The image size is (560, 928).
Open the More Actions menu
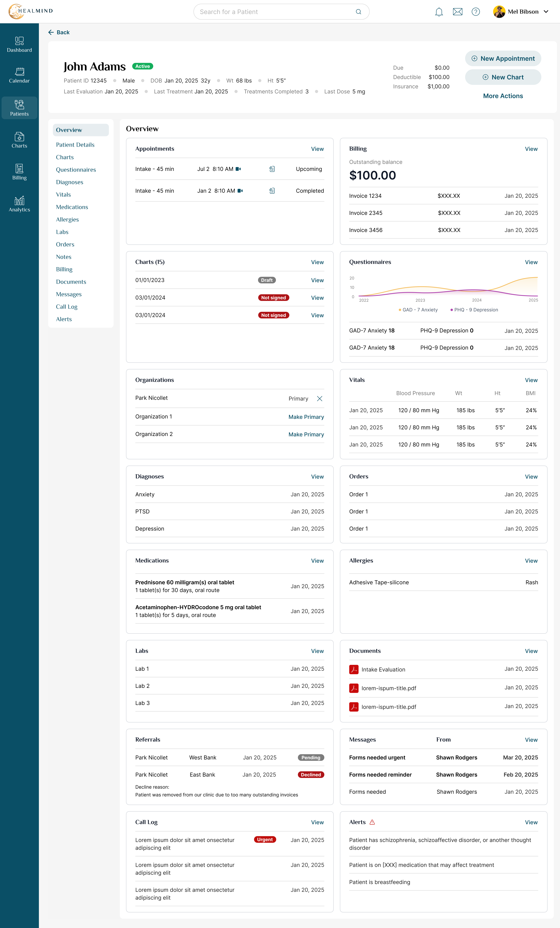[x=503, y=96]
